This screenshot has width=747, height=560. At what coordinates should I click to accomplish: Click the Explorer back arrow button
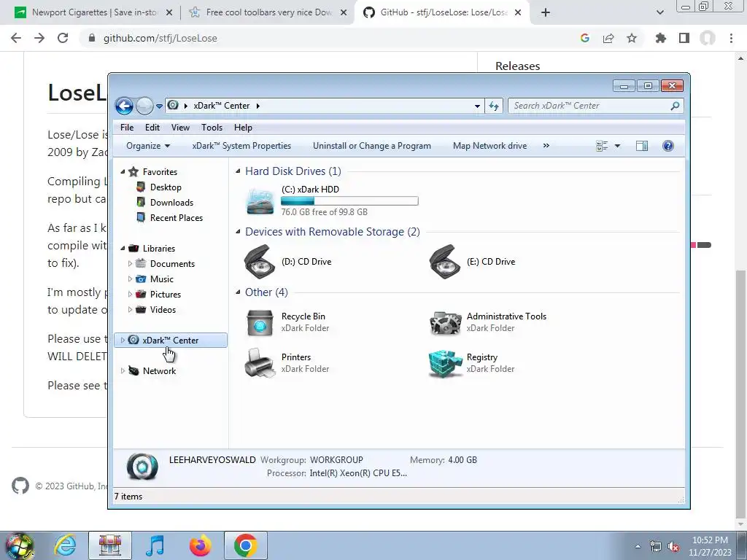point(124,106)
